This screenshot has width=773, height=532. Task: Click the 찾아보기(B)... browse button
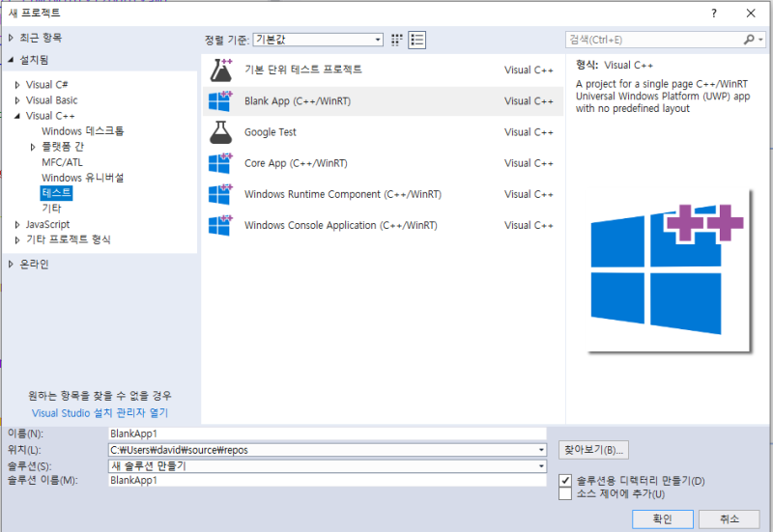(593, 450)
